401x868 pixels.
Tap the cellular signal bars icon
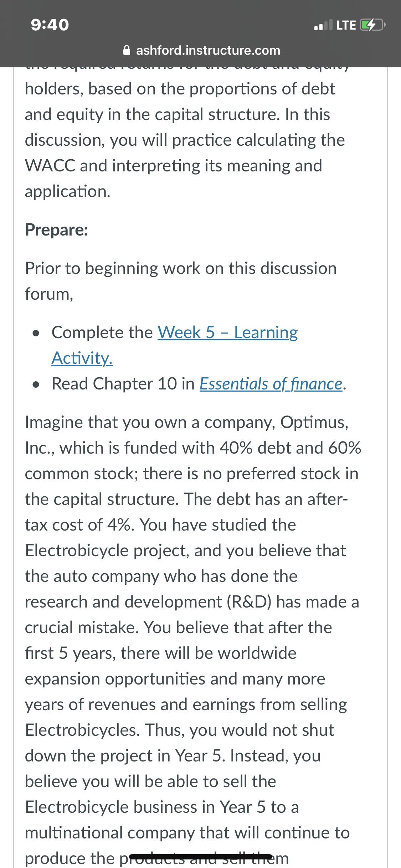[323, 25]
